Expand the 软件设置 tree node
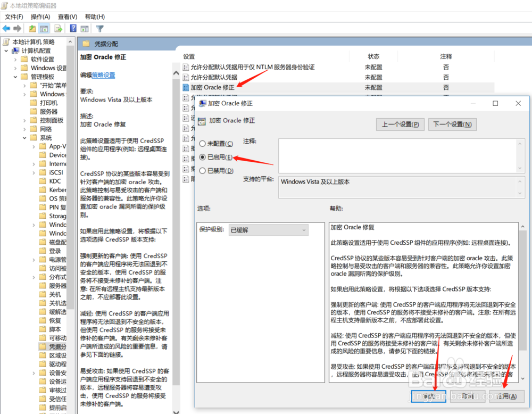 [15, 60]
